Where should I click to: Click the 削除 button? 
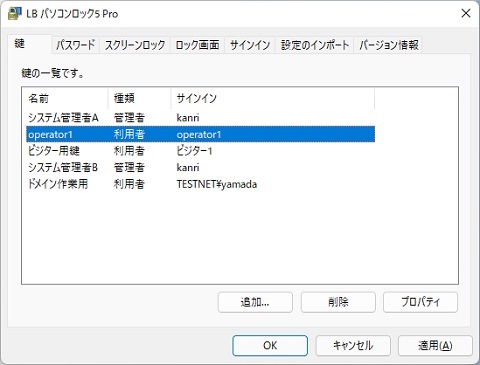click(x=338, y=302)
